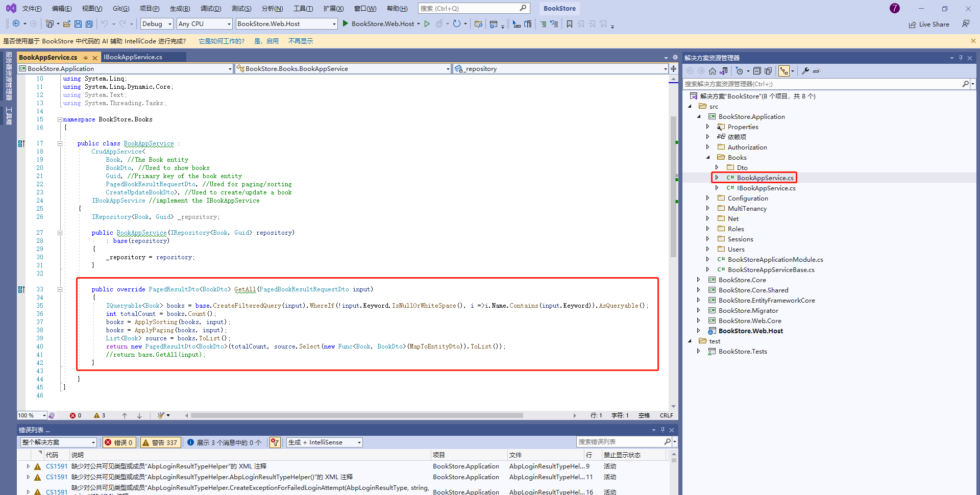Click the error list filter icon
The image size is (980, 495).
tap(275, 442)
